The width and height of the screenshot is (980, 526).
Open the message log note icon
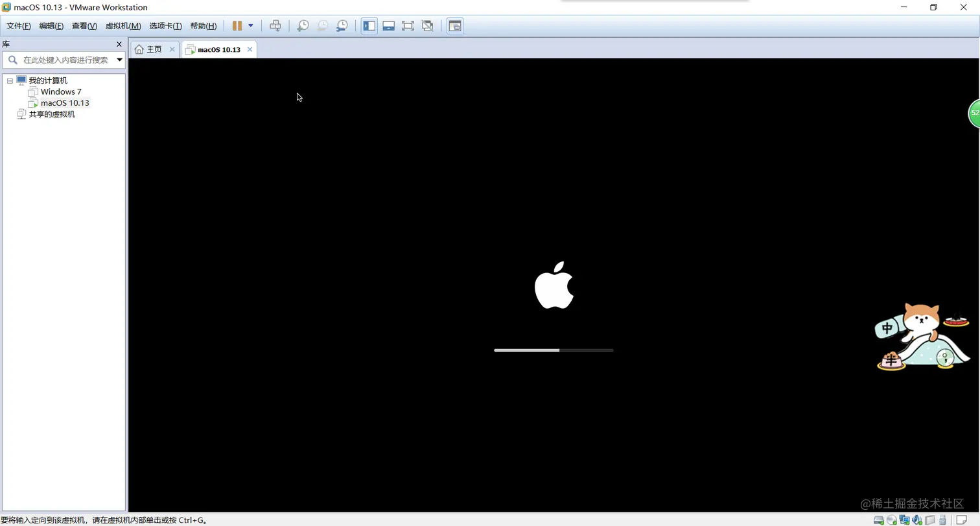[x=962, y=520]
